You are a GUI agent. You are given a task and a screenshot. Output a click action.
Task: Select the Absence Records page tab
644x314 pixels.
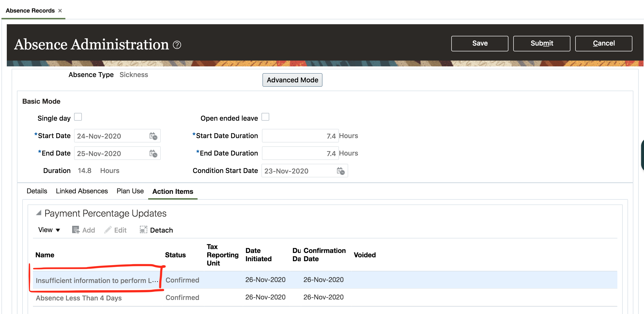[30, 10]
